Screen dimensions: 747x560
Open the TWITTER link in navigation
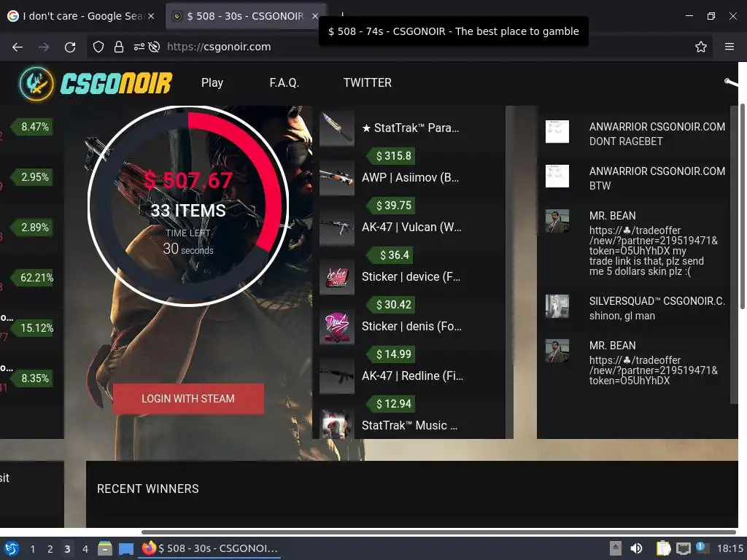click(368, 83)
